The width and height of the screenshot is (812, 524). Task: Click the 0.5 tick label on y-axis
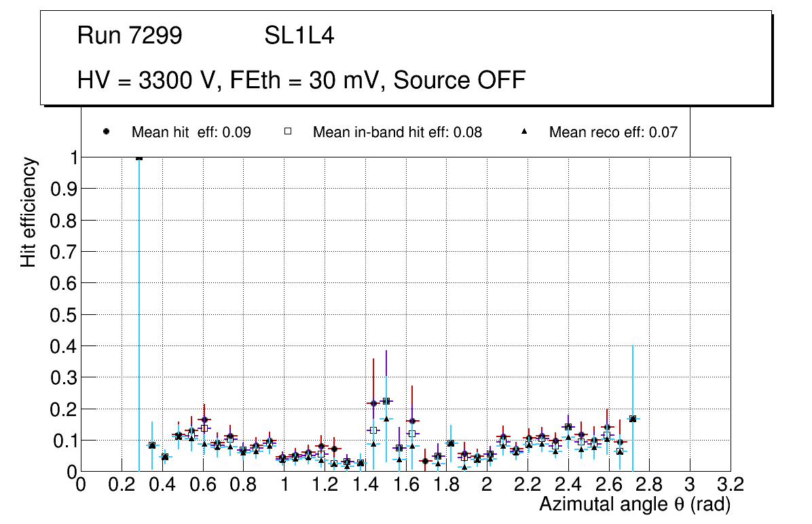point(63,315)
